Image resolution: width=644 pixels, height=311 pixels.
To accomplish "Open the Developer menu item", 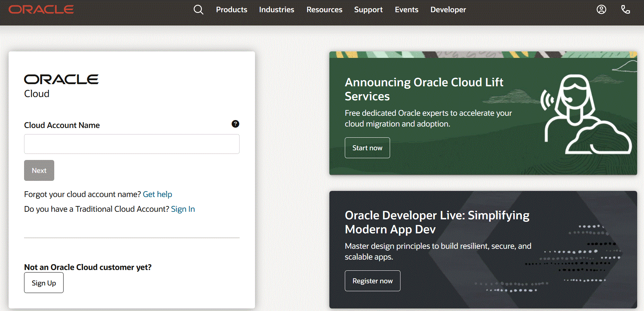I will [x=448, y=10].
